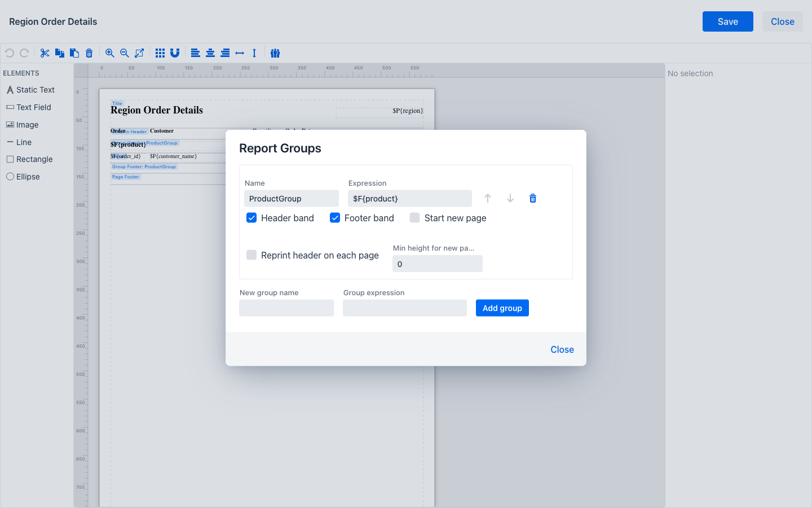Select the Ellipse element
Screen dimensions: 812x508
pos(23,177)
